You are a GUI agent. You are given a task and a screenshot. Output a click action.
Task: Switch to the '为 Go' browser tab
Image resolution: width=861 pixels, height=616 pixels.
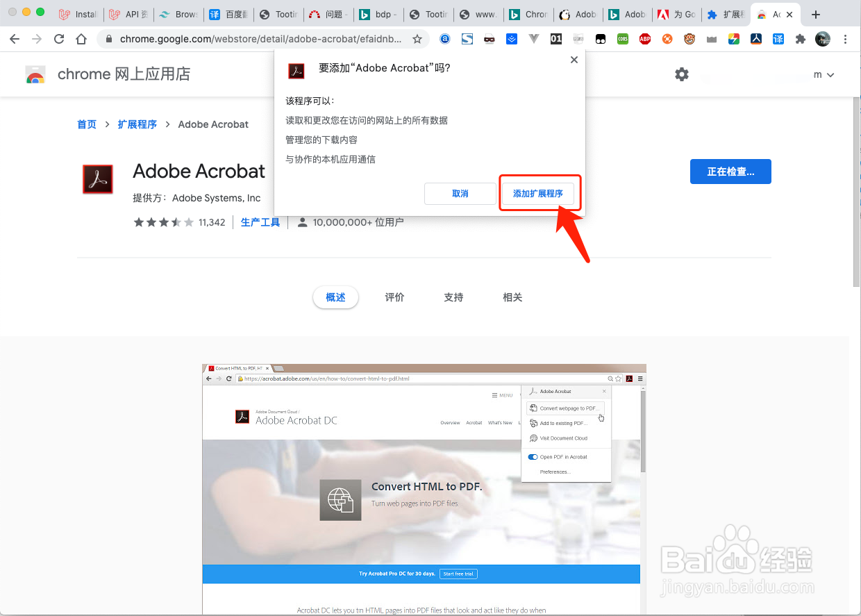click(677, 15)
